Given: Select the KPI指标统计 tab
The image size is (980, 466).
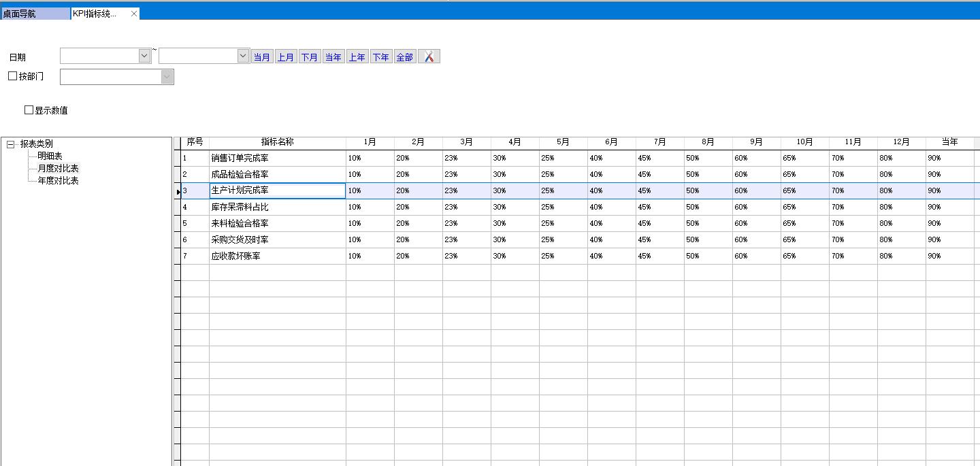Looking at the screenshot, I should [x=95, y=14].
